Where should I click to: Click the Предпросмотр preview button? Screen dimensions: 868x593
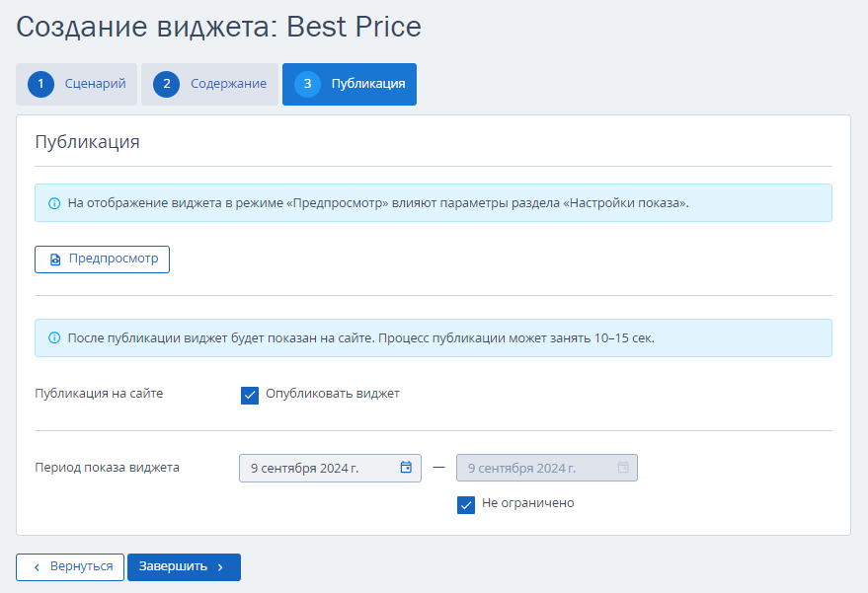[x=102, y=259]
